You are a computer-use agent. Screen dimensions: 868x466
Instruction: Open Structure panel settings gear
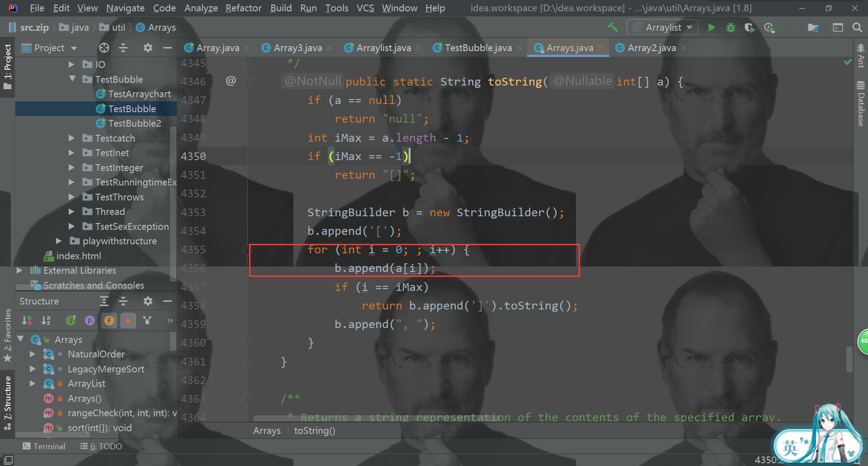coord(148,301)
